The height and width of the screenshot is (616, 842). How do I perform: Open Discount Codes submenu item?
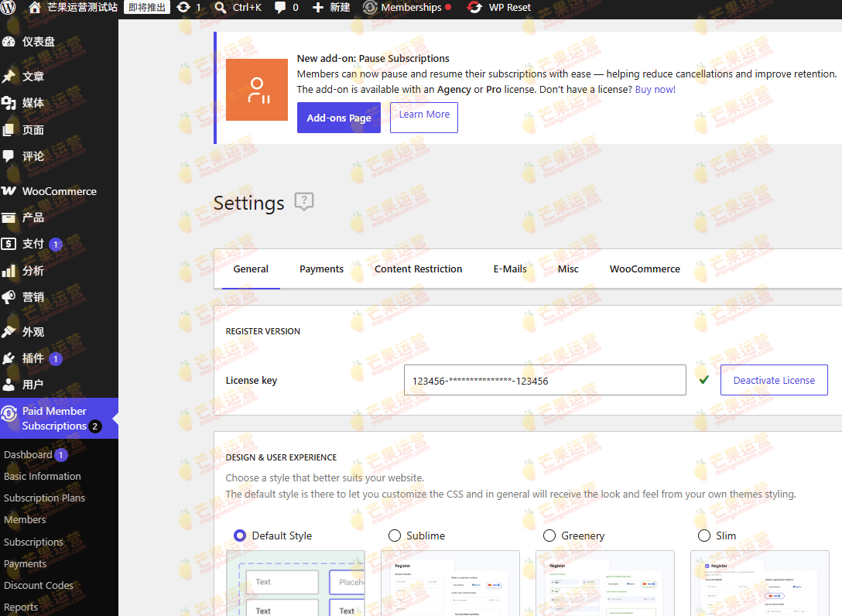(x=39, y=585)
